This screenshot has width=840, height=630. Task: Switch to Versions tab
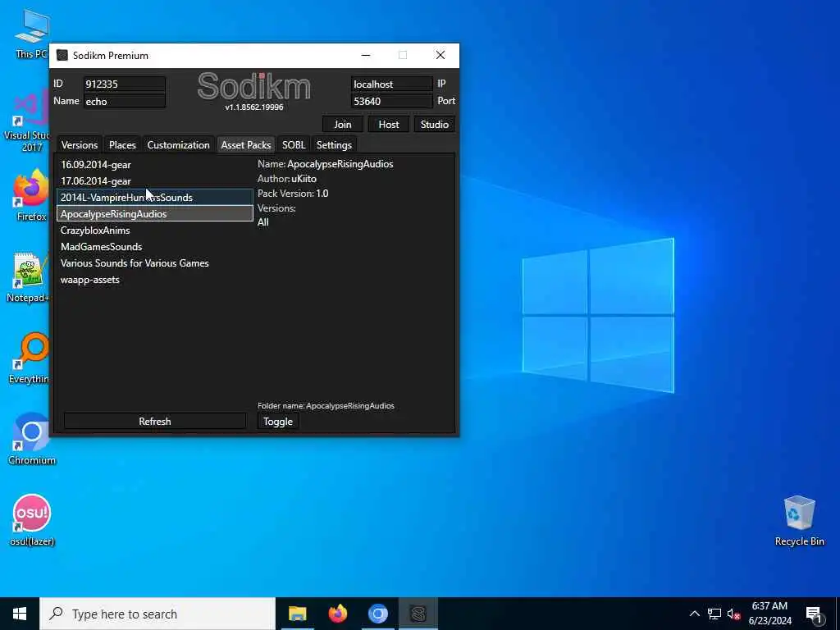pyautogui.click(x=80, y=144)
